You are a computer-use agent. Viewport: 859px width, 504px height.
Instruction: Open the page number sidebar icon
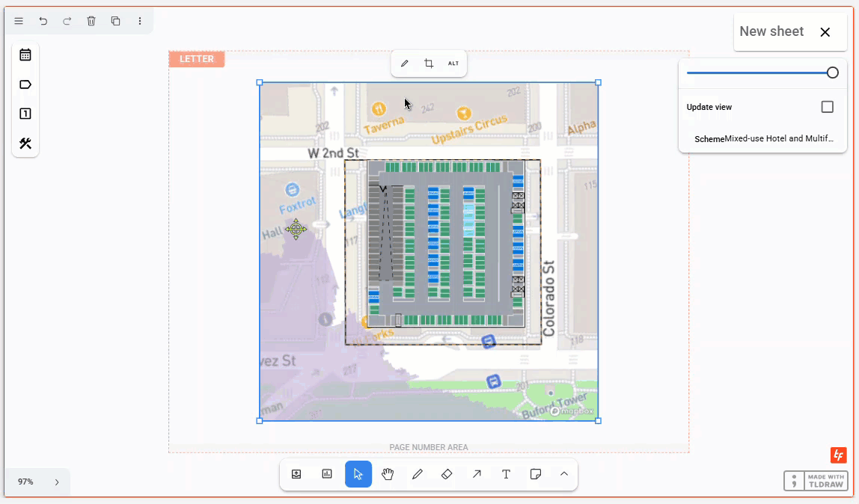pos(25,114)
